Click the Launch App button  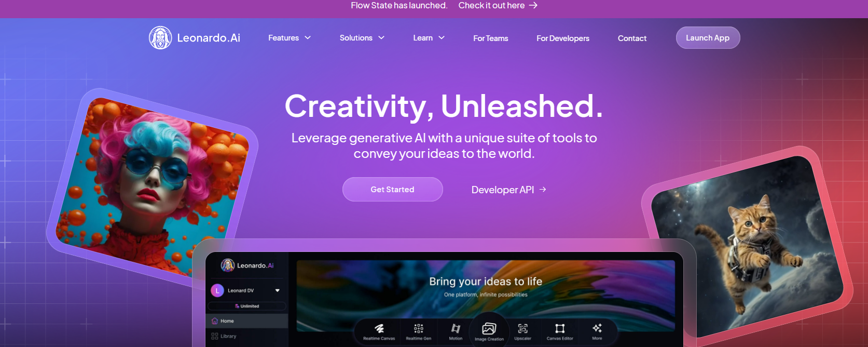tap(708, 38)
